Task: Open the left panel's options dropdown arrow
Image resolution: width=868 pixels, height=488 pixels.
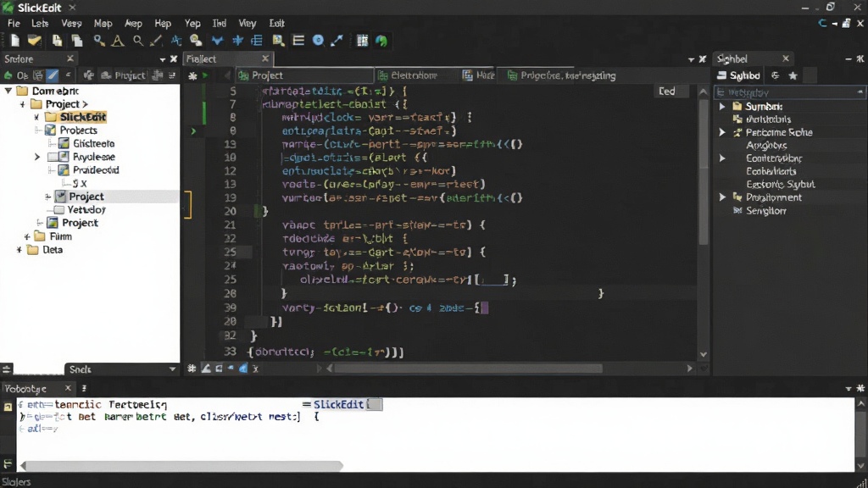Action: pos(162,59)
